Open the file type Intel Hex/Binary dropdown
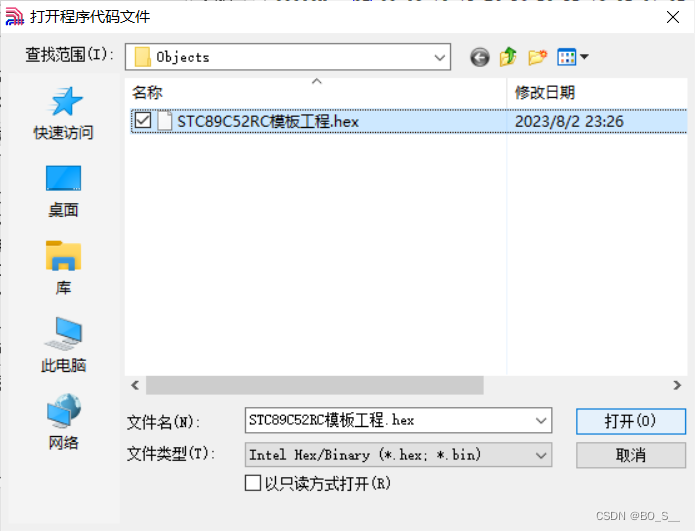The width and height of the screenshot is (695, 531). pyautogui.click(x=398, y=455)
